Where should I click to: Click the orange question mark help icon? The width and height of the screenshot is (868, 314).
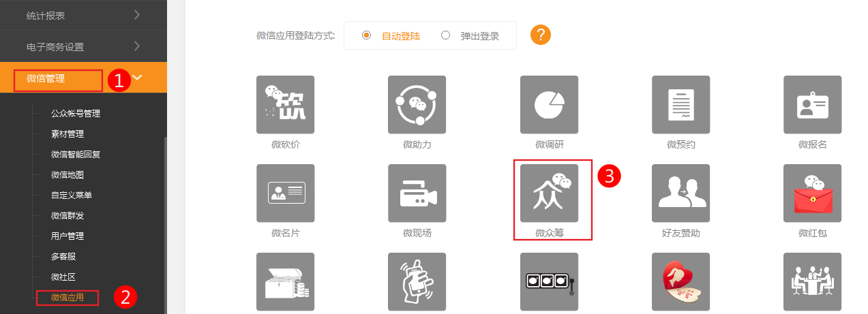click(540, 35)
